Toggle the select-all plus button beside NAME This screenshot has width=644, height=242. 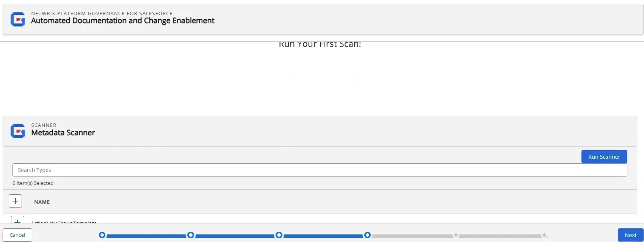click(x=15, y=201)
